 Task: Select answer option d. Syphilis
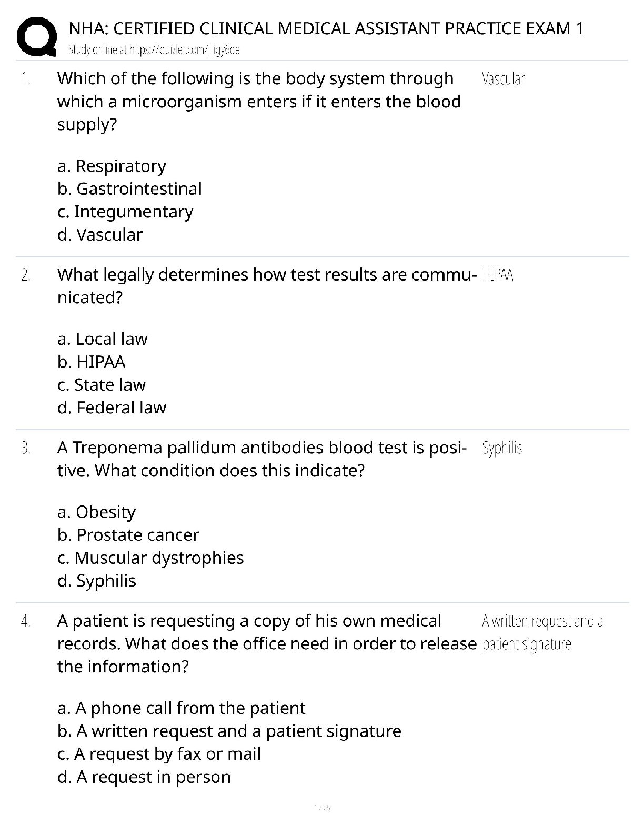[97, 581]
